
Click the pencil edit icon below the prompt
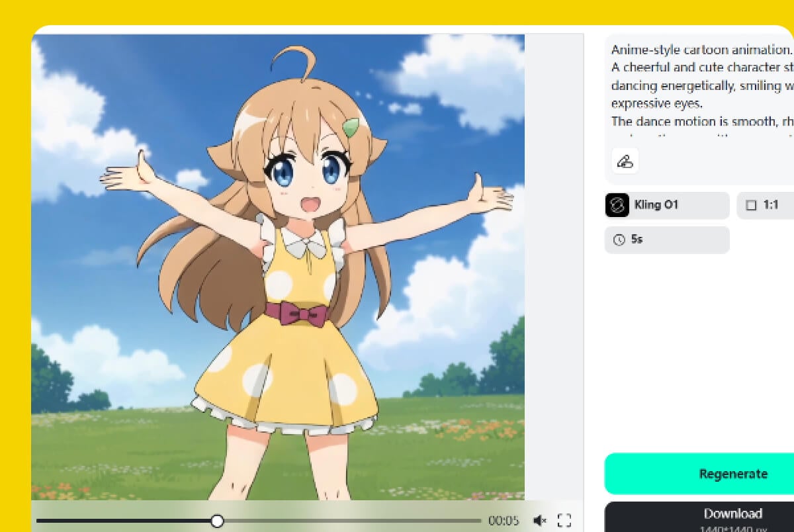point(625,161)
